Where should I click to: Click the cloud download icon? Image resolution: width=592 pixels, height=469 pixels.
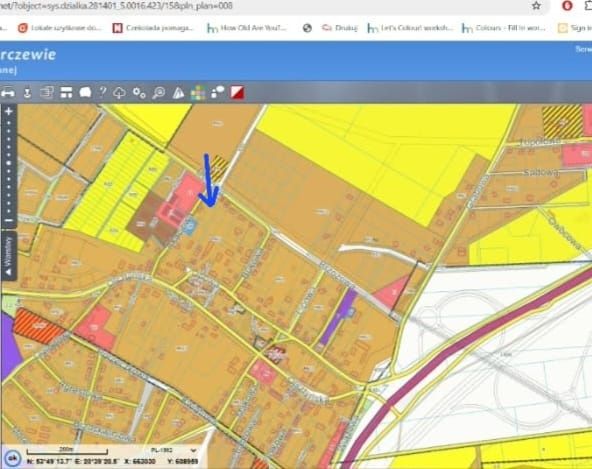coord(119,93)
